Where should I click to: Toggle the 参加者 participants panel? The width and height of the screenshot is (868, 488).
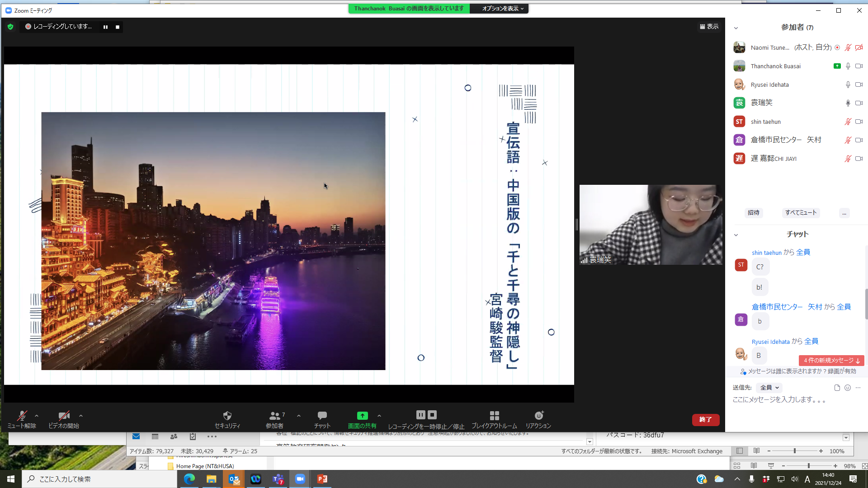pyautogui.click(x=274, y=419)
